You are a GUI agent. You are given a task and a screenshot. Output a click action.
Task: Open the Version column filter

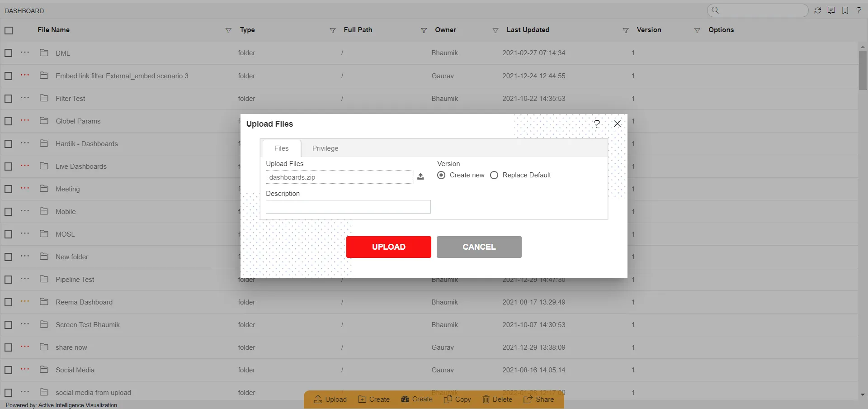click(697, 30)
